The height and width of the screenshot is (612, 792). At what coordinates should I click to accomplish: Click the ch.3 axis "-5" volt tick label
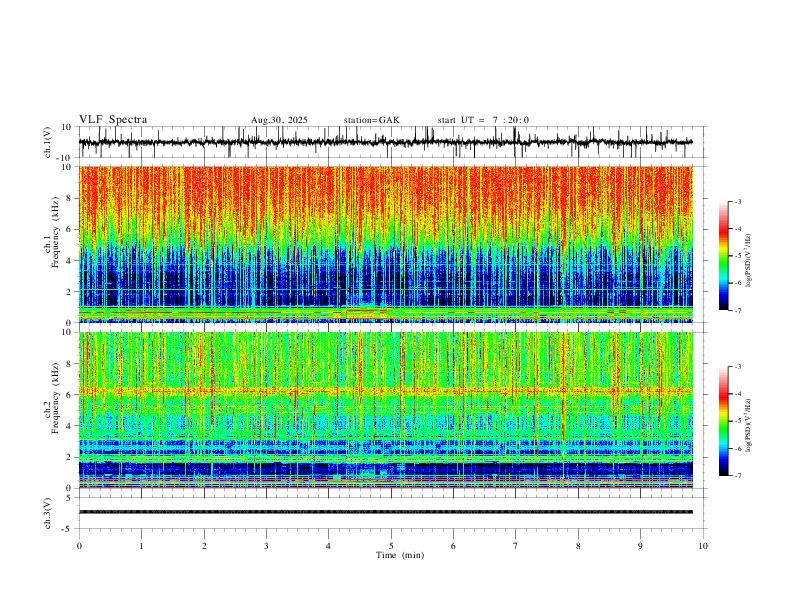pos(67,529)
